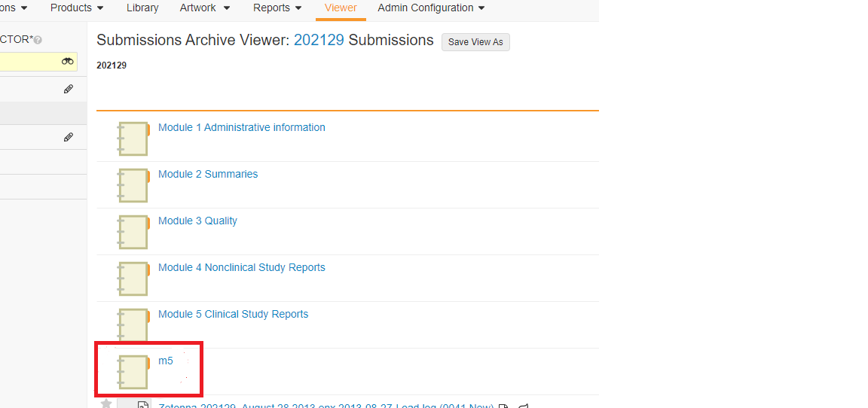Click the help question mark icon
Screen dimensions: 868x408
pos(38,40)
